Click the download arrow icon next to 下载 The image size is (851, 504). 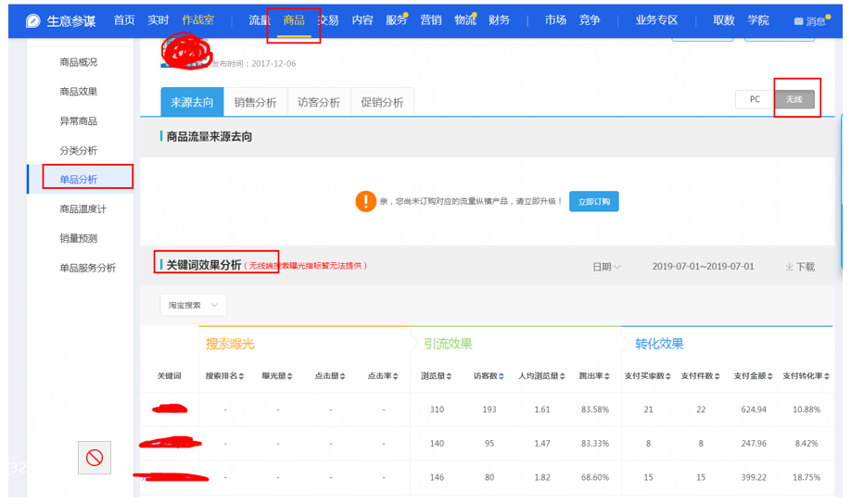[x=789, y=267]
